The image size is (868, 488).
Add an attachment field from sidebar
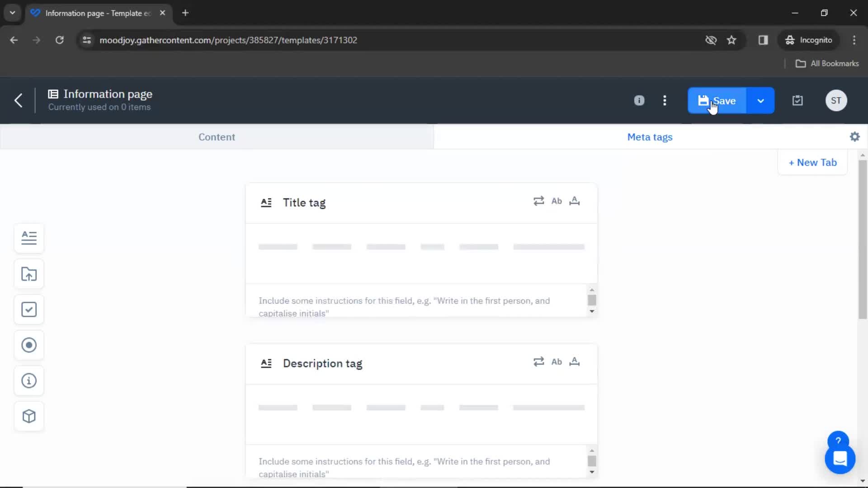(x=29, y=274)
